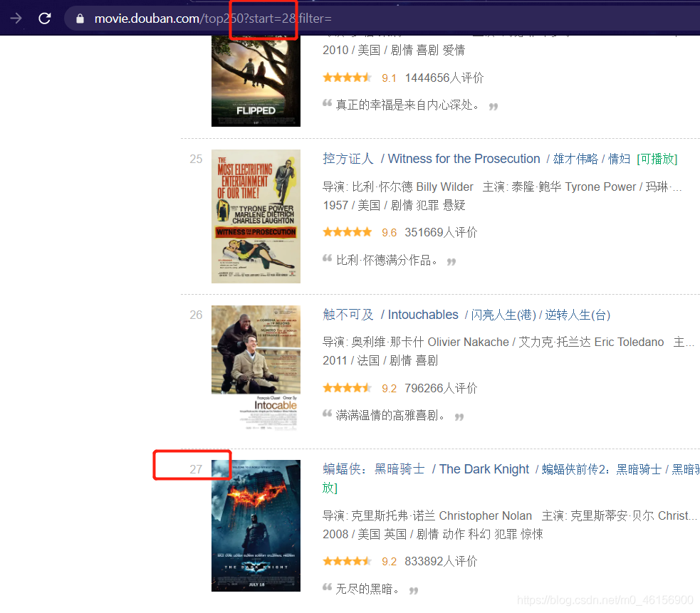Screen dimensions: 700x613
Task: Click director line 奥利维·那卡什 Olivier Nakache
Action: tap(493, 342)
